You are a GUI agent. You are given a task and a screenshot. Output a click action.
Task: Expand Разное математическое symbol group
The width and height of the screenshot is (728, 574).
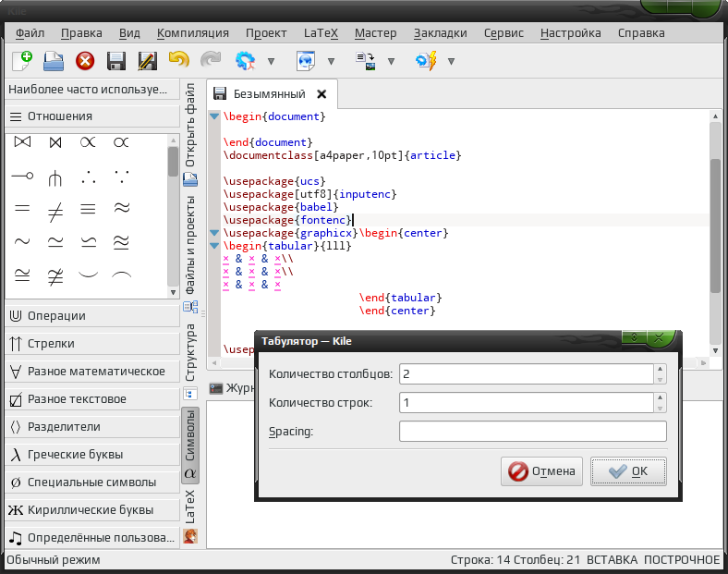coord(92,371)
